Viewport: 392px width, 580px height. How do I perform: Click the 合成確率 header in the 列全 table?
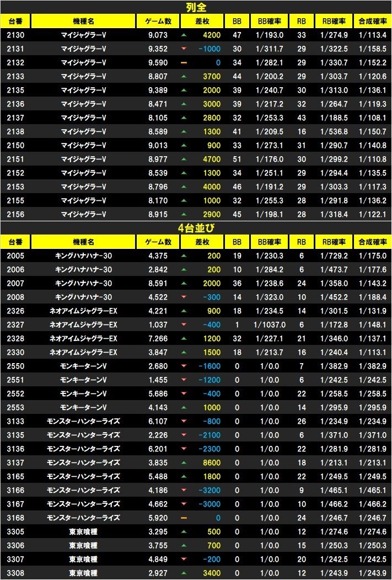click(x=372, y=21)
